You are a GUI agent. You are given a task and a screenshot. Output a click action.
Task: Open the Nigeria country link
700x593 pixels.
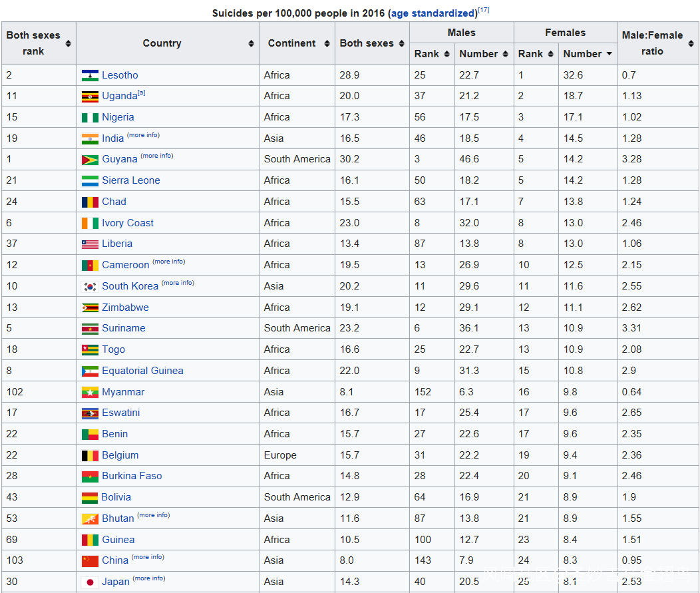click(x=118, y=117)
